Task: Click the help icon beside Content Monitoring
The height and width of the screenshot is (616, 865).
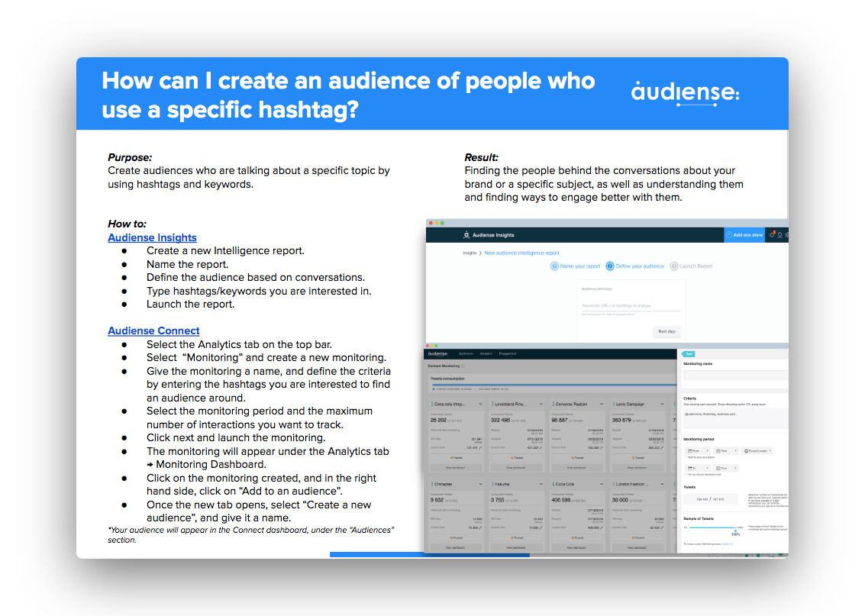Action: tap(463, 366)
